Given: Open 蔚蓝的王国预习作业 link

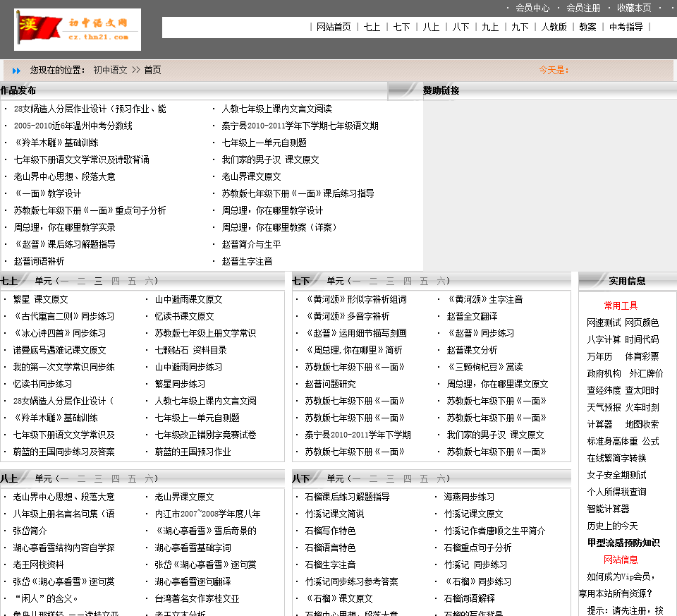Looking at the screenshot, I should [193, 452].
